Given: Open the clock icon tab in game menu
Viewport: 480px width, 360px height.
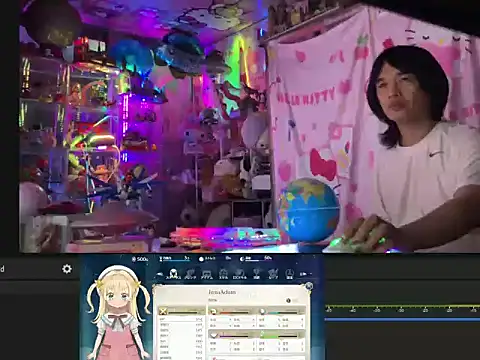Looking at the screenshot, I should [289, 274].
